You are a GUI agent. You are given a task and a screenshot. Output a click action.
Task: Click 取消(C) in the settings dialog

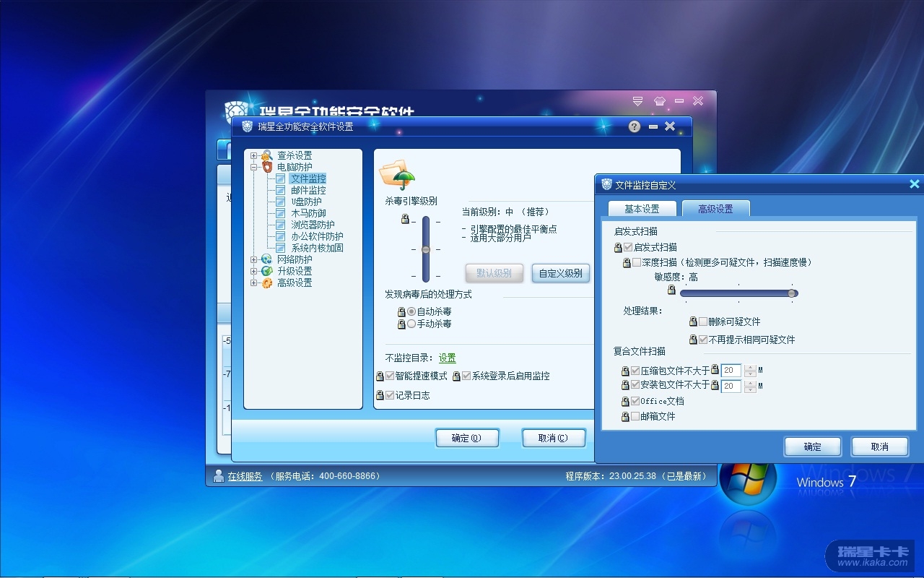tap(554, 438)
